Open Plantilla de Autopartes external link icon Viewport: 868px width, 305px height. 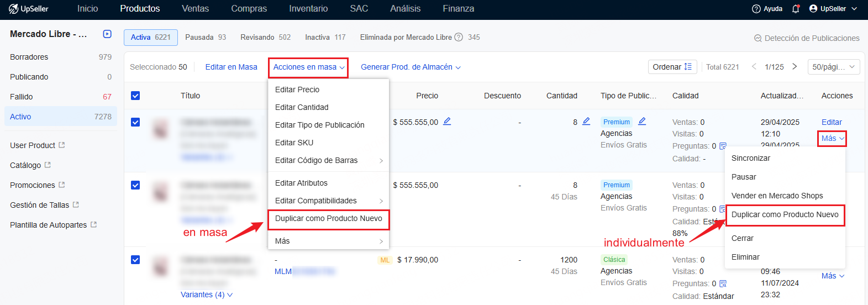(x=94, y=224)
